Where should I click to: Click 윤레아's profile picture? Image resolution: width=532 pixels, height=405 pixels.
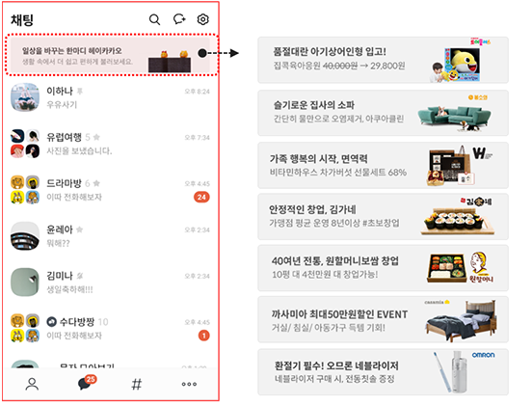(25, 236)
